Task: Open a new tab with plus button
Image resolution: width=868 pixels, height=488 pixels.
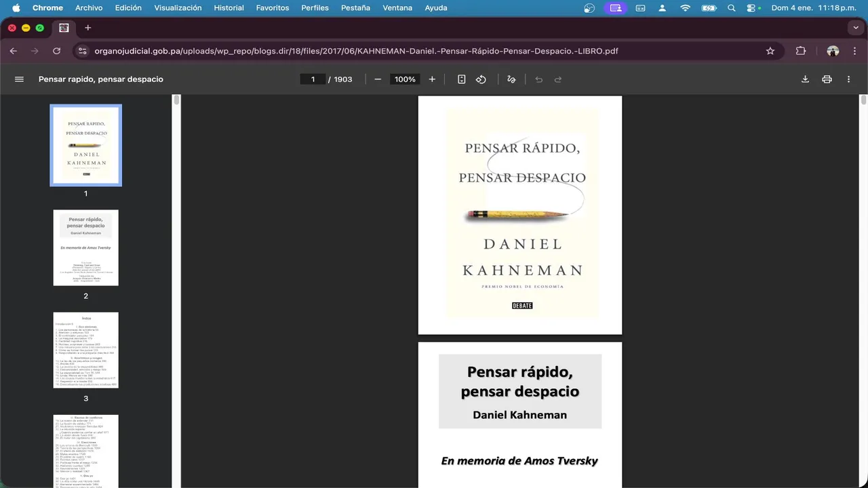Action: 87,28
